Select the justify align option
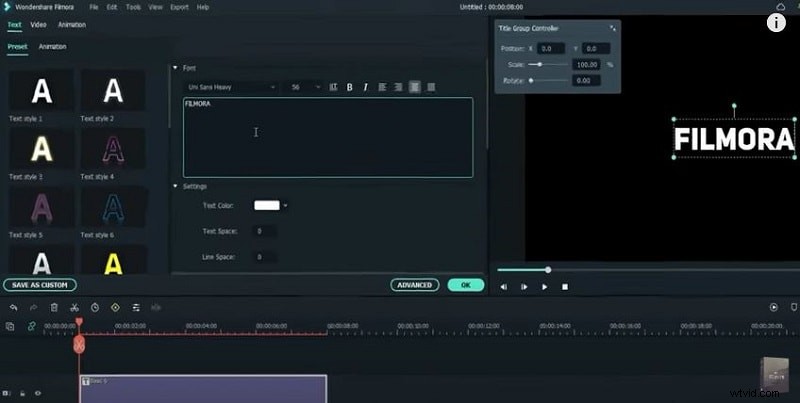 [x=431, y=87]
